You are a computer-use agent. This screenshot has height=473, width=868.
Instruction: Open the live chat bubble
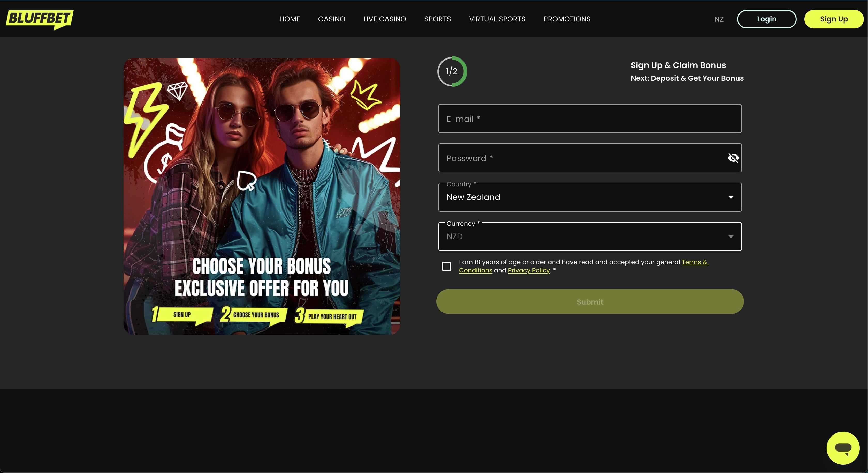[843, 448]
